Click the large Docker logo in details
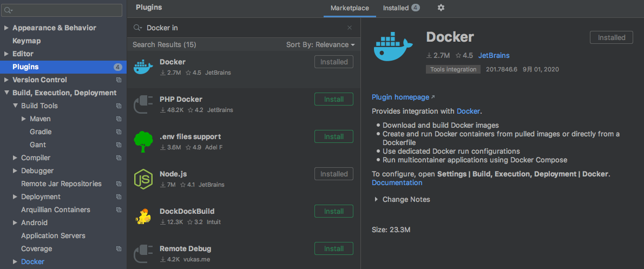The height and width of the screenshot is (269, 644). click(x=394, y=47)
